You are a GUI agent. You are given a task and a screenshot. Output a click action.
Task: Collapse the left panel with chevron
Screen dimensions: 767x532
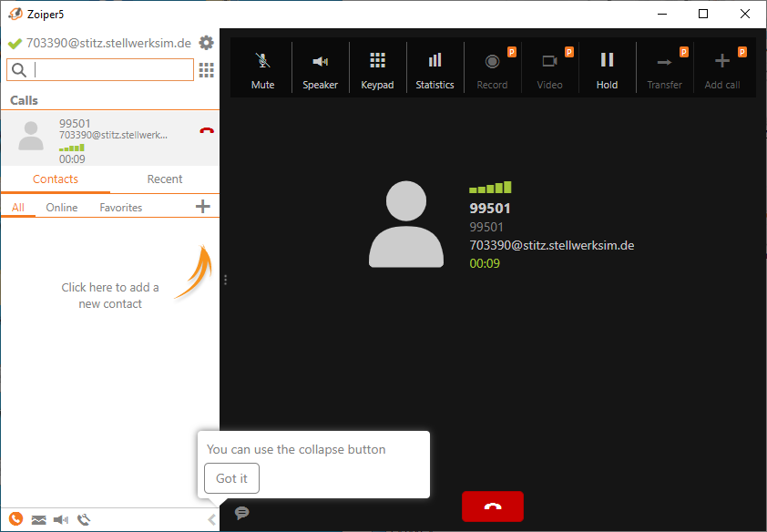point(211,519)
